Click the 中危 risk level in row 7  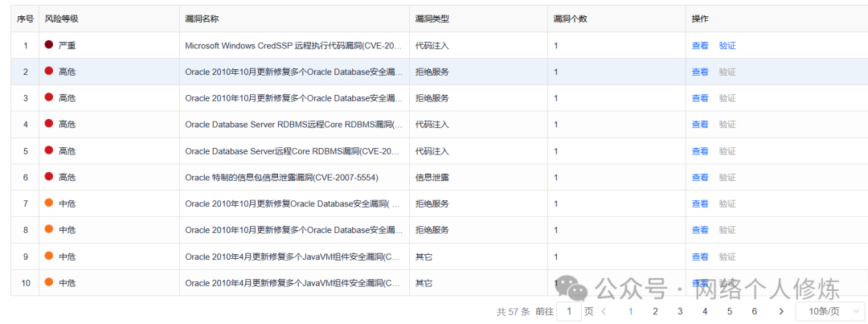[x=67, y=204]
